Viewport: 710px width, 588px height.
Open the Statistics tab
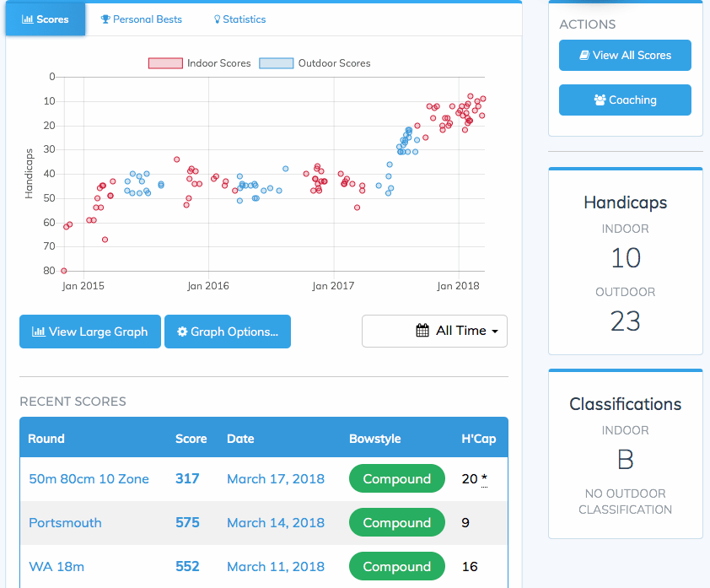(239, 19)
